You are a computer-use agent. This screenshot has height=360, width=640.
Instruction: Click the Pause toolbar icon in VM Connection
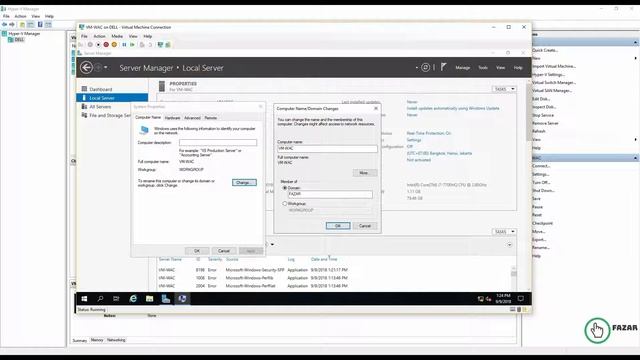click(x=124, y=44)
